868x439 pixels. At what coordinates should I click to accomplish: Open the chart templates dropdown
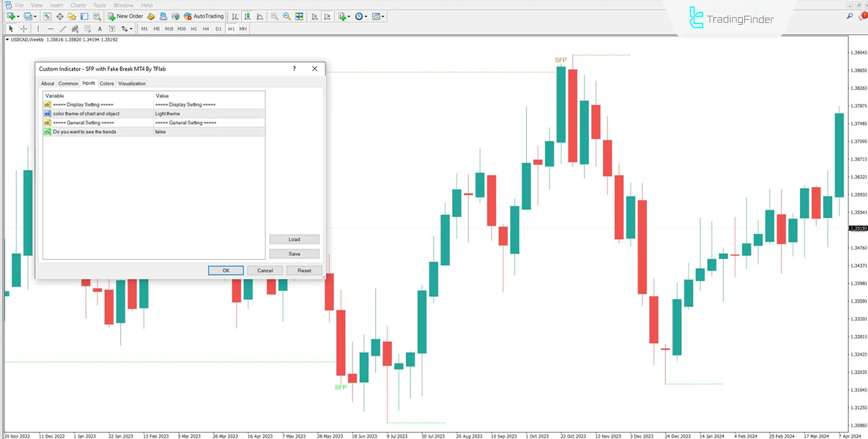click(x=383, y=17)
